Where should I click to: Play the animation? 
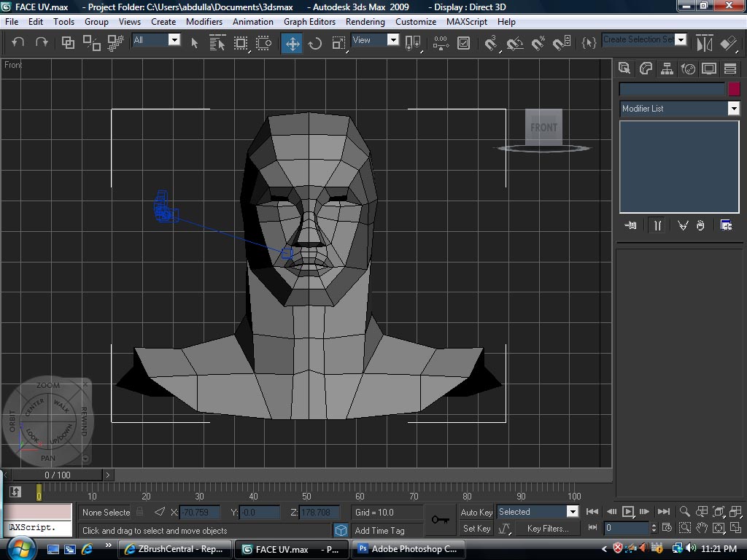628,512
